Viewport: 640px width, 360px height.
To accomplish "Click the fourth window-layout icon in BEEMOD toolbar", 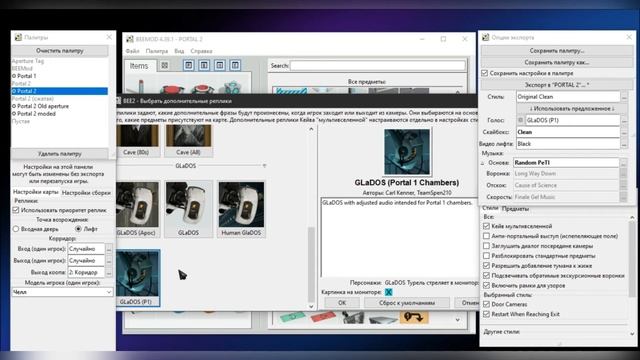I will click(x=235, y=65).
